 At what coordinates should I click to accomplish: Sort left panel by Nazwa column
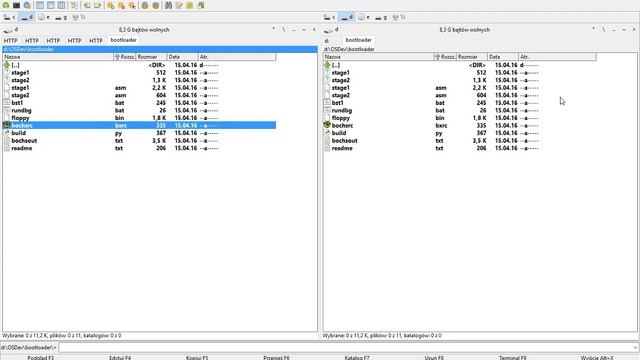coord(58,57)
